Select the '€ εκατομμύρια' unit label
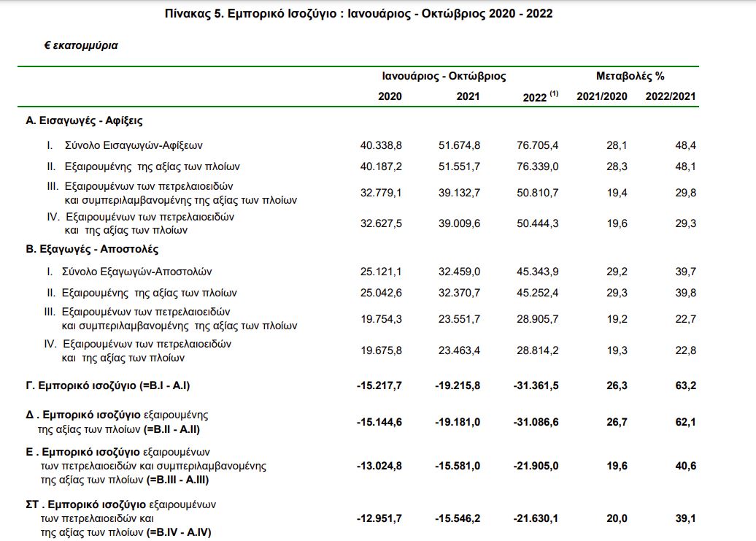 [x=81, y=45]
